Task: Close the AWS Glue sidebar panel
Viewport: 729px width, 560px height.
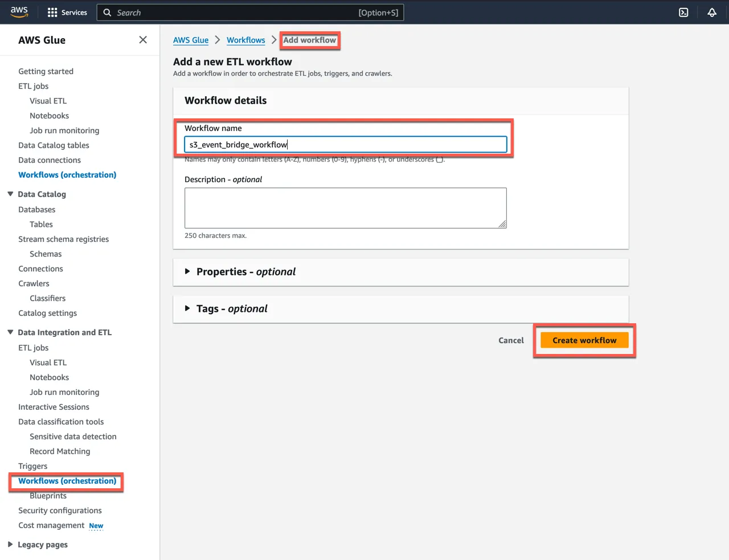Action: [x=143, y=40]
